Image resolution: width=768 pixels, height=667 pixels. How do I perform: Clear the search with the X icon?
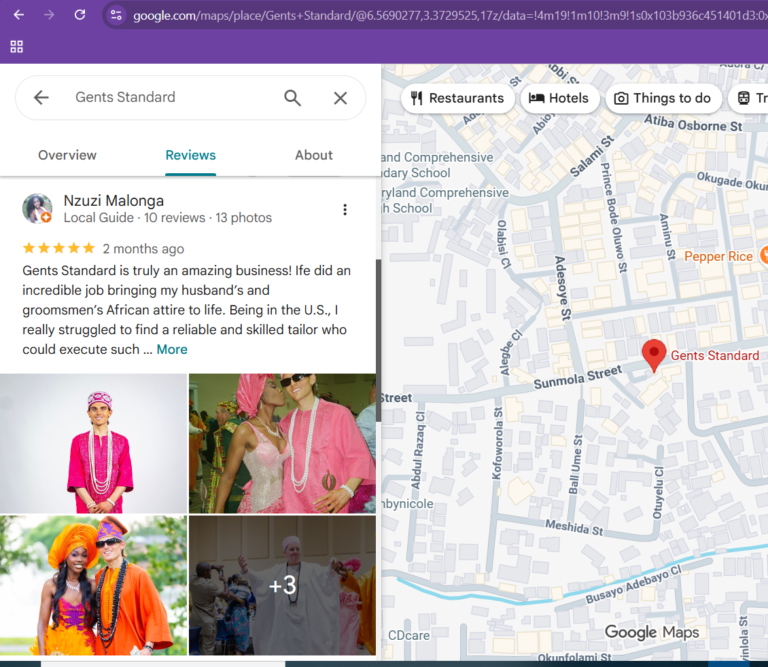click(x=340, y=98)
